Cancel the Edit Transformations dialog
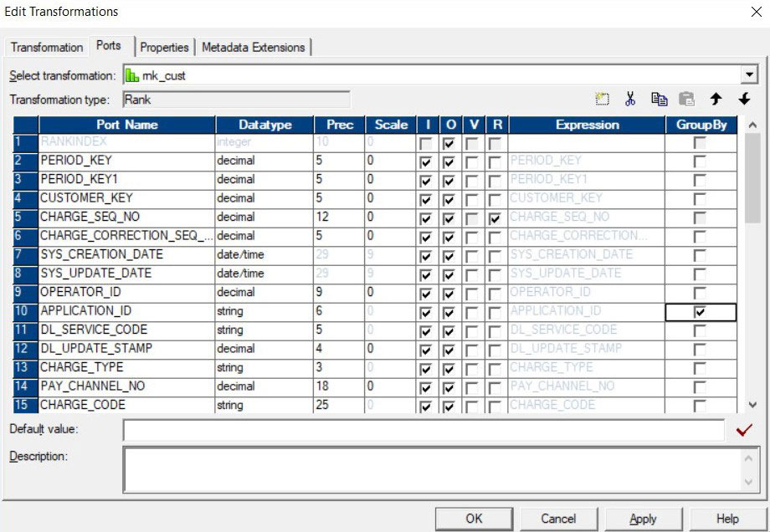The width and height of the screenshot is (770, 532). tap(559, 519)
